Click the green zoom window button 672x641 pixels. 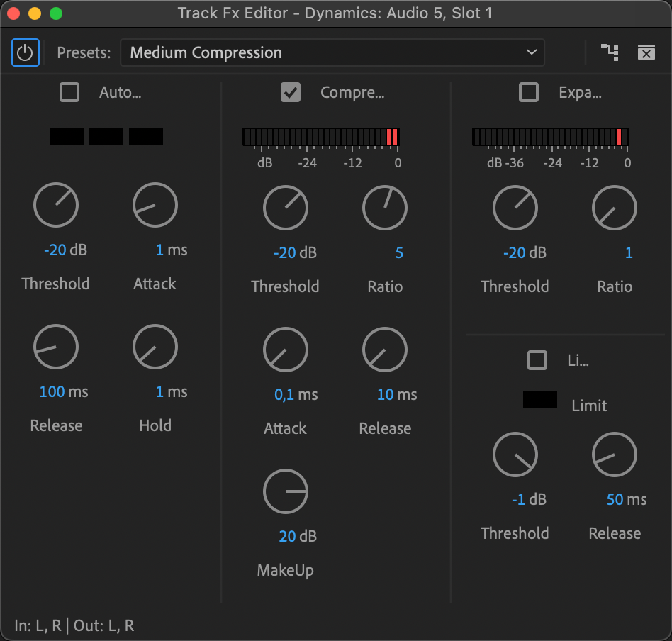[56, 13]
